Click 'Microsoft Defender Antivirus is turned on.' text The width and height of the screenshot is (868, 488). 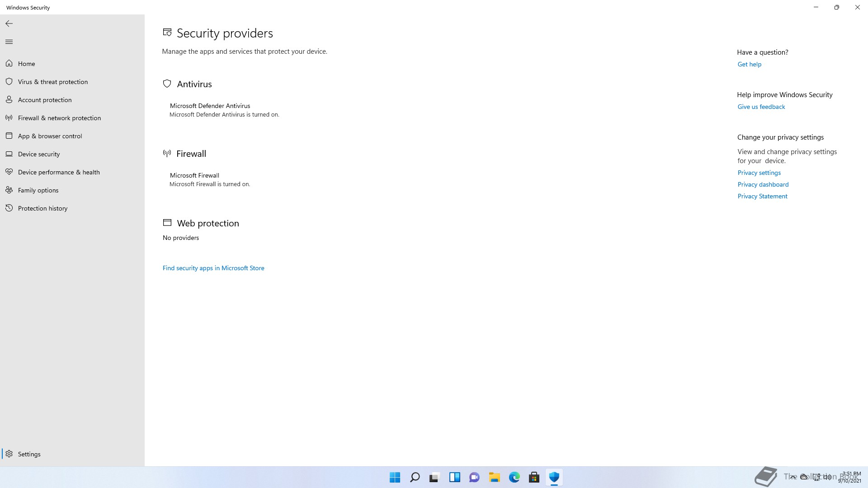(224, 115)
